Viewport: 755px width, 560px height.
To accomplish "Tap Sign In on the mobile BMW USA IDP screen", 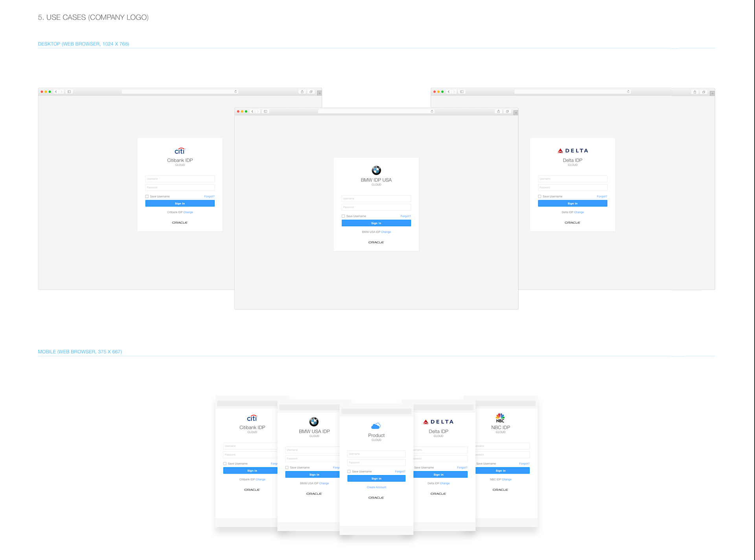I will tap(312, 475).
